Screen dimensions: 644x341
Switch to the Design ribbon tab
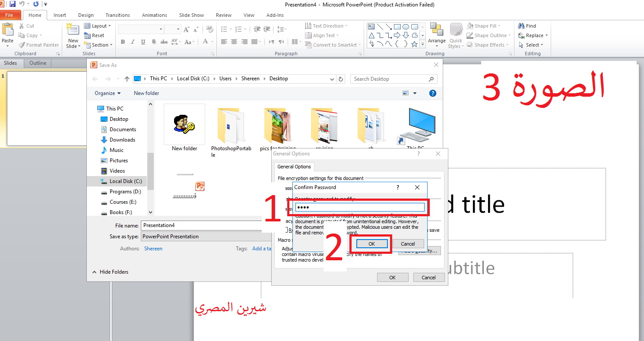(x=86, y=15)
